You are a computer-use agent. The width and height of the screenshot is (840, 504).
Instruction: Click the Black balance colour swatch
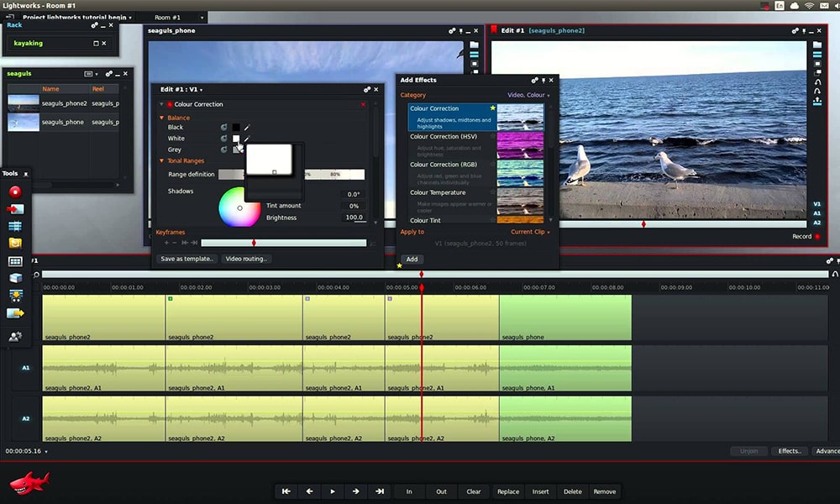pos(236,128)
